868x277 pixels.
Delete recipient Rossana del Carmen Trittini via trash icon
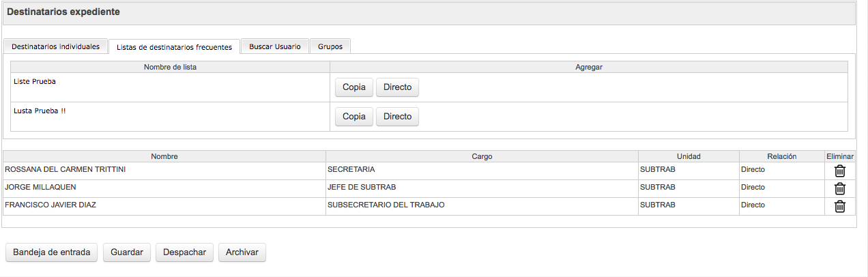pyautogui.click(x=840, y=171)
